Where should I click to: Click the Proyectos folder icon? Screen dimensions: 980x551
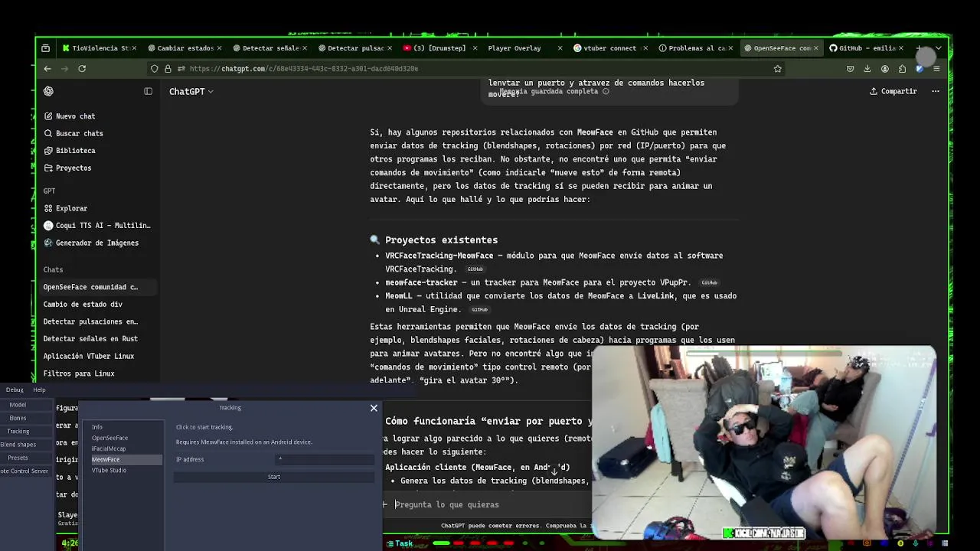pos(48,168)
